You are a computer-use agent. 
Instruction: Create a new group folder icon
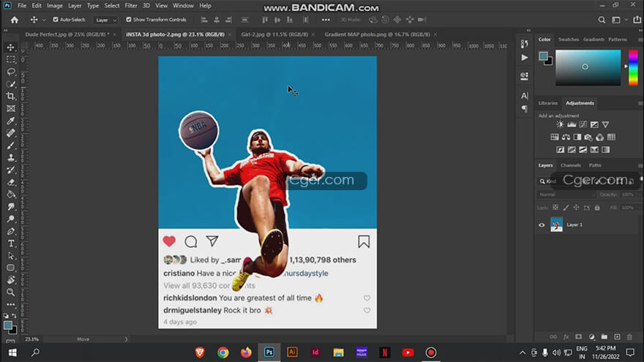click(x=604, y=337)
